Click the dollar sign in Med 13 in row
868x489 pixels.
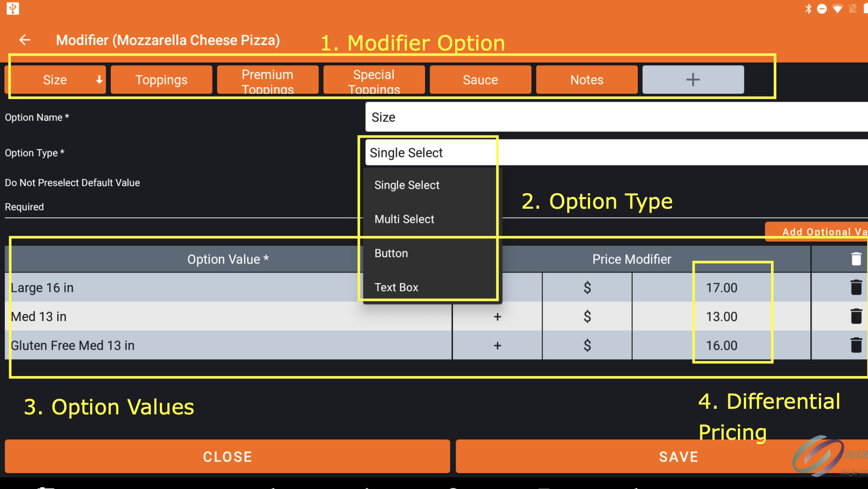click(587, 317)
